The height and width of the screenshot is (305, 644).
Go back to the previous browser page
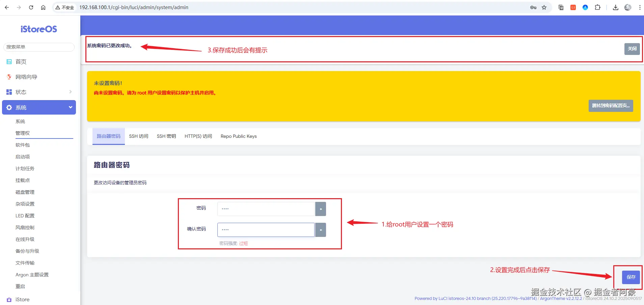tap(7, 7)
